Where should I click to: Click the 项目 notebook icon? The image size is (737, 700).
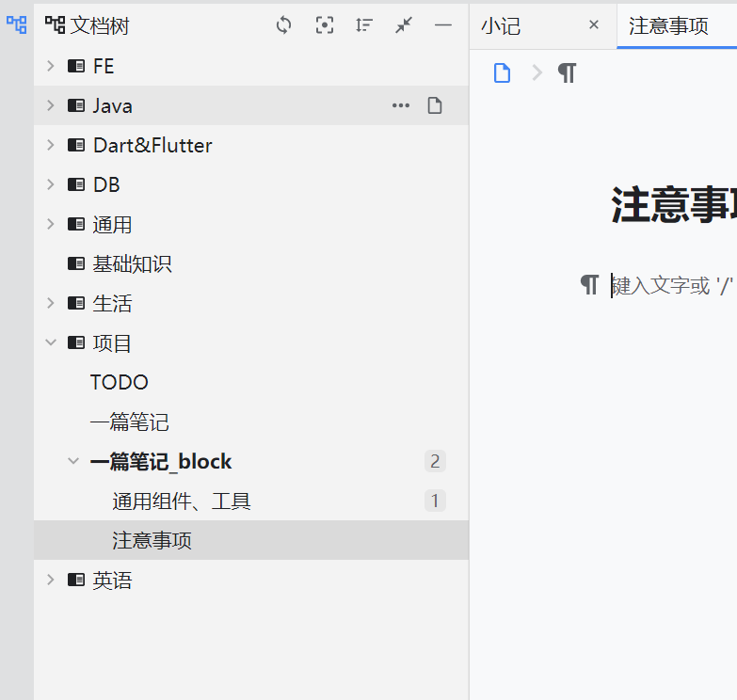[x=76, y=342]
